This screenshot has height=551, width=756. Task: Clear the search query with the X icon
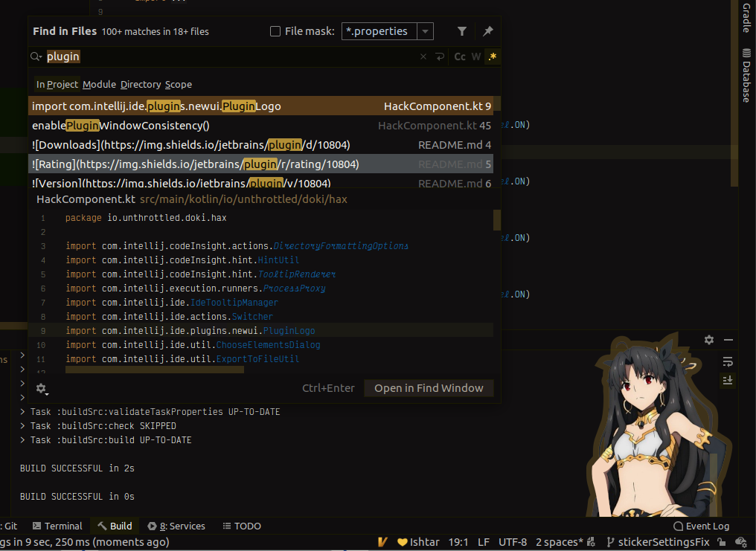pyautogui.click(x=423, y=56)
